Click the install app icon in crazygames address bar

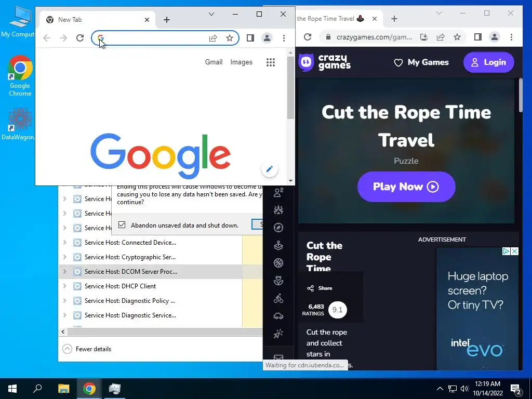[x=424, y=37]
